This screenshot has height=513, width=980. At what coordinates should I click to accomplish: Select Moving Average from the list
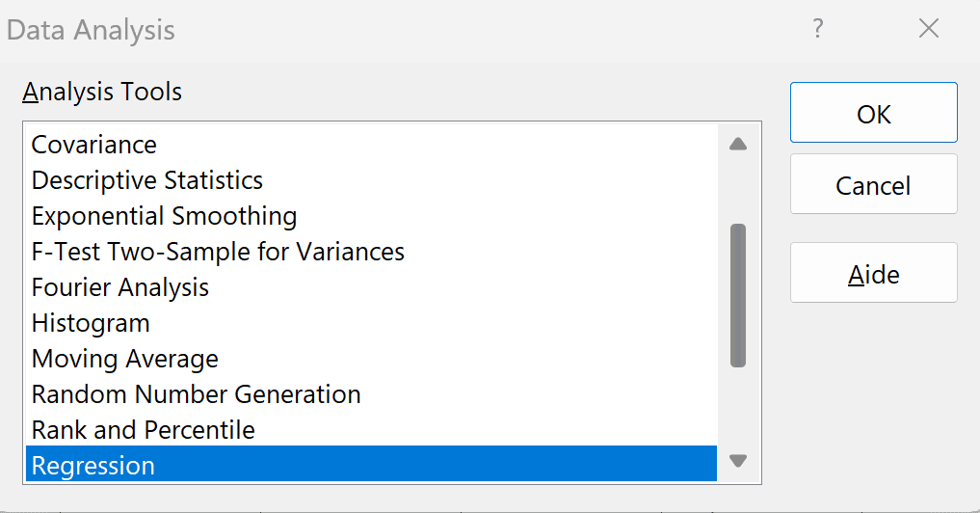coord(125,359)
